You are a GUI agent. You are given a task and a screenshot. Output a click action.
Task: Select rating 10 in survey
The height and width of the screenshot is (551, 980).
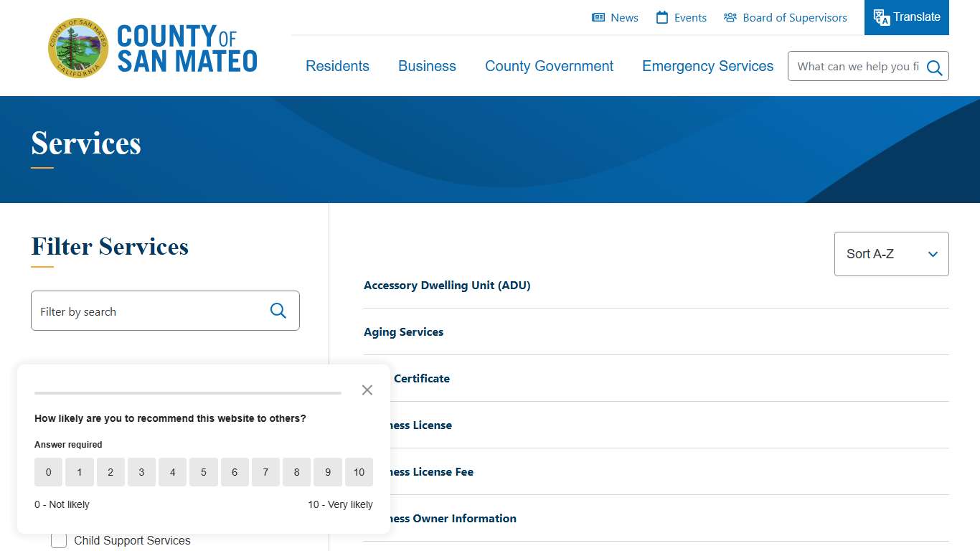359,472
